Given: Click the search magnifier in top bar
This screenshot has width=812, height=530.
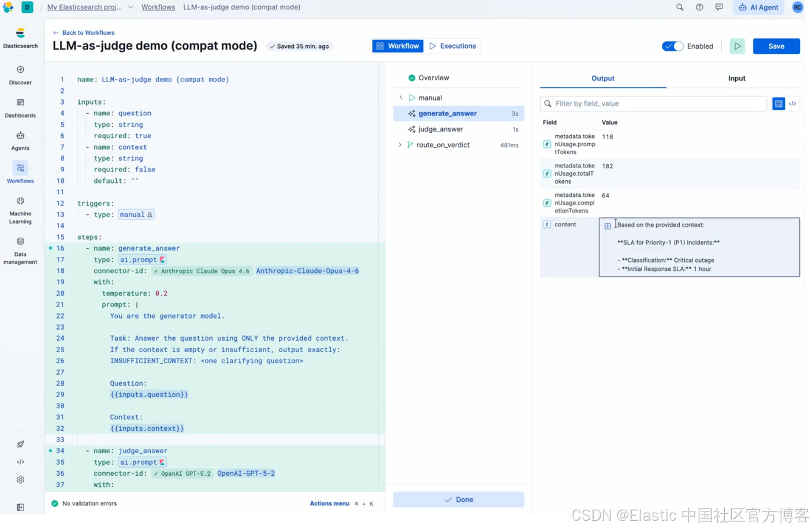Looking at the screenshot, I should [680, 8].
